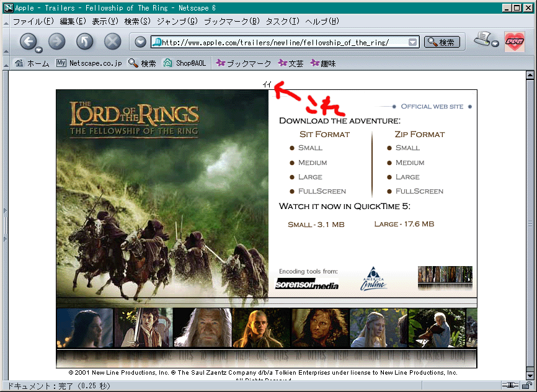Download SIT format Large trailer

pyautogui.click(x=310, y=177)
